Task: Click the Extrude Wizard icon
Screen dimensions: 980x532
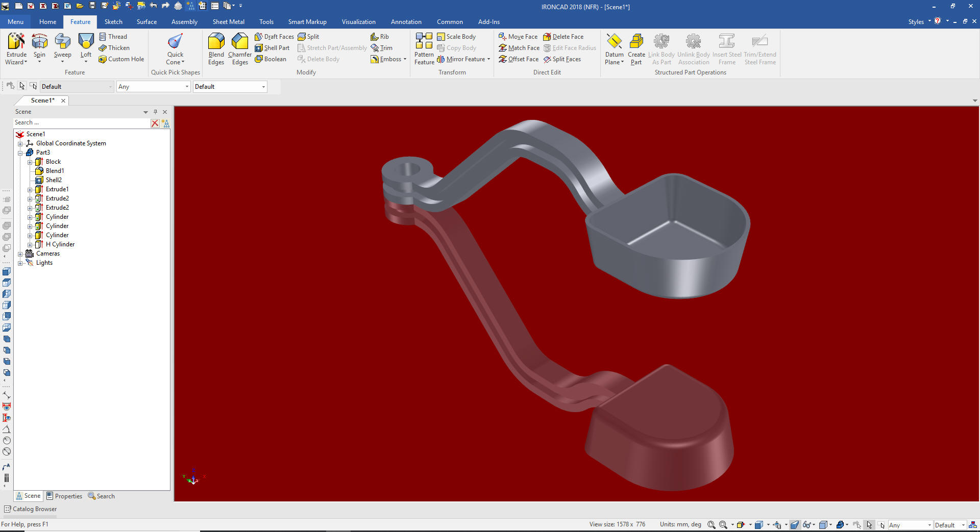Action: pyautogui.click(x=16, y=42)
